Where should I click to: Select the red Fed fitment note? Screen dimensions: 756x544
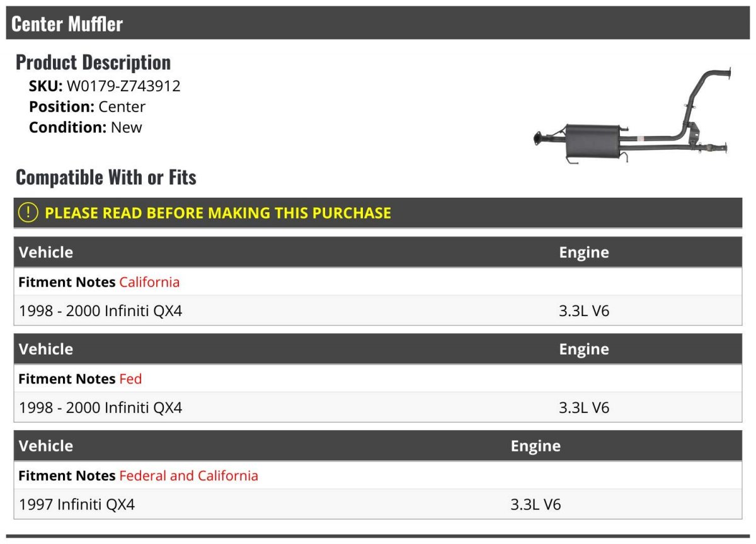(130, 379)
